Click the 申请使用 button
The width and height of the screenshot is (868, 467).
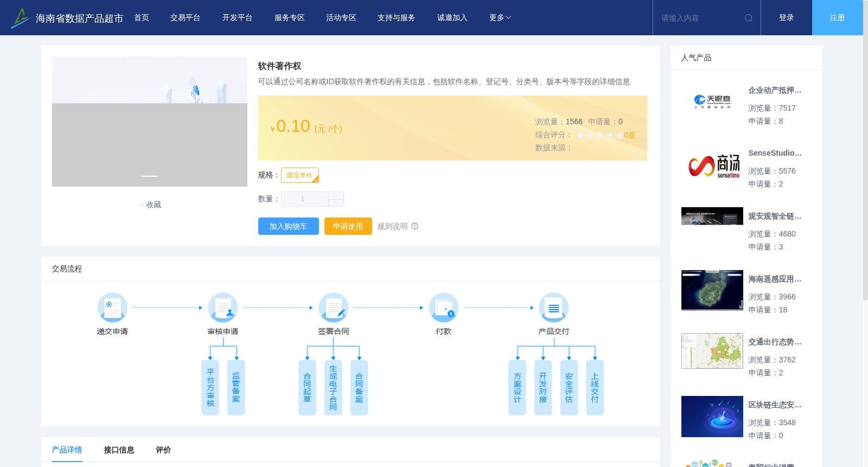pyautogui.click(x=348, y=226)
